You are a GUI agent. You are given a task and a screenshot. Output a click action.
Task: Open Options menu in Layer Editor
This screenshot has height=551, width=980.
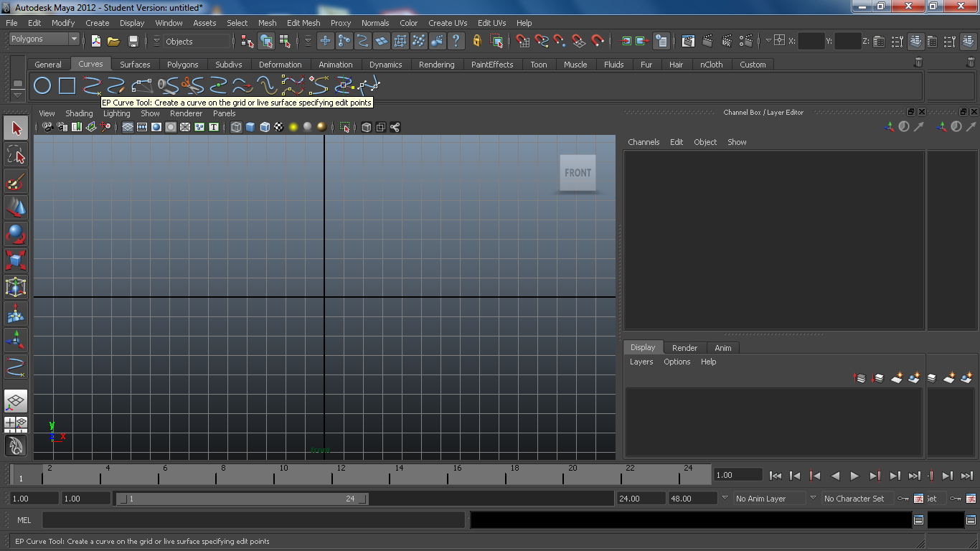pos(677,362)
